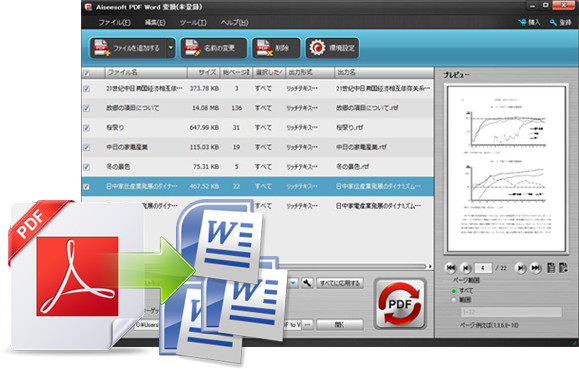Open the Add File dropdown arrow

171,48
